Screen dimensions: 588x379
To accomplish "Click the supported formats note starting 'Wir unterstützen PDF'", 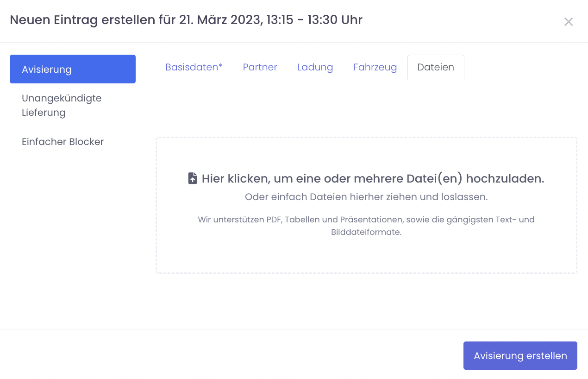I will tap(366, 220).
